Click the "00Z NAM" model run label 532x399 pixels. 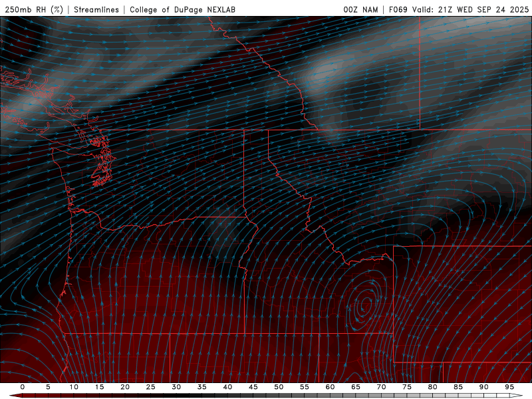tap(360, 9)
